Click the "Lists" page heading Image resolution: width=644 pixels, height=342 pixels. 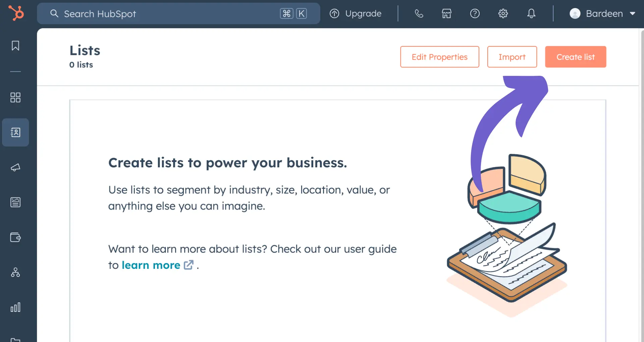(x=85, y=50)
